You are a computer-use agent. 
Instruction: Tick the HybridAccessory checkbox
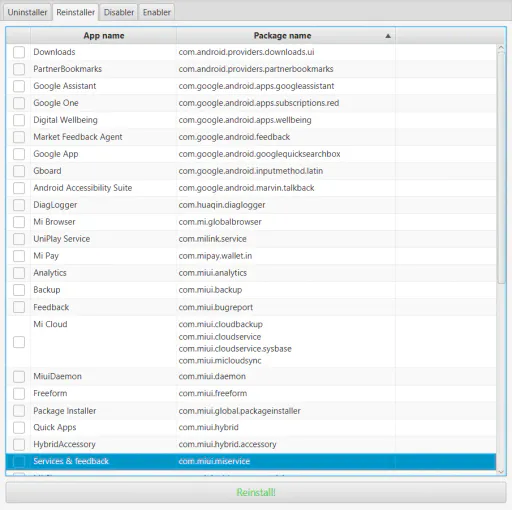click(19, 445)
